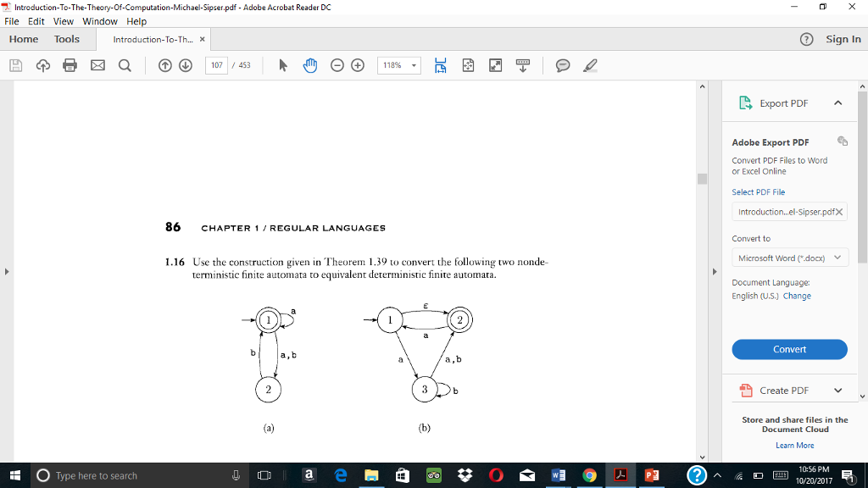Open the View menu
868x488 pixels.
63,21
